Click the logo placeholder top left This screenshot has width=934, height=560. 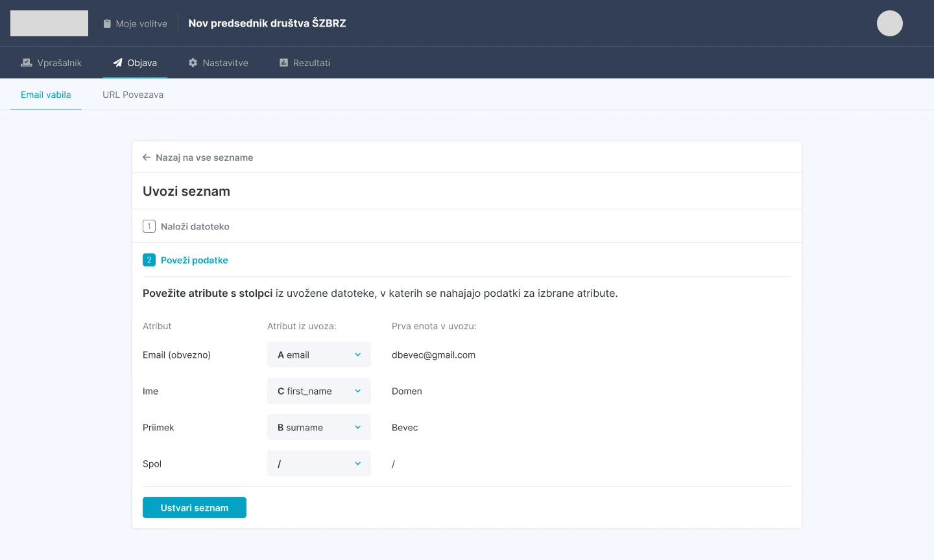(49, 23)
